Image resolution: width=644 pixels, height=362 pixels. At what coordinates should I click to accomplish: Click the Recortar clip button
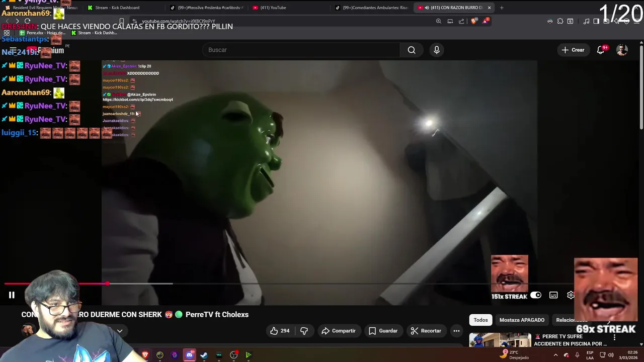(426, 331)
